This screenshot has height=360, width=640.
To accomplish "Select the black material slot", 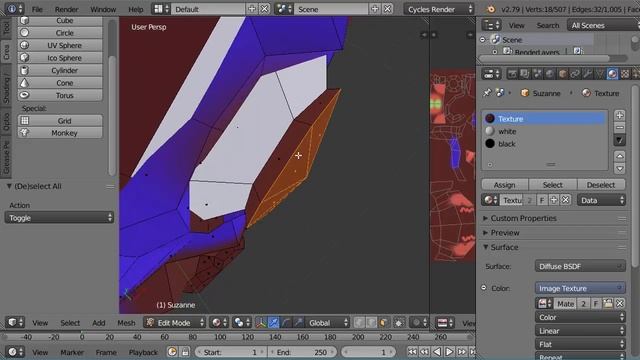I will tap(544, 144).
